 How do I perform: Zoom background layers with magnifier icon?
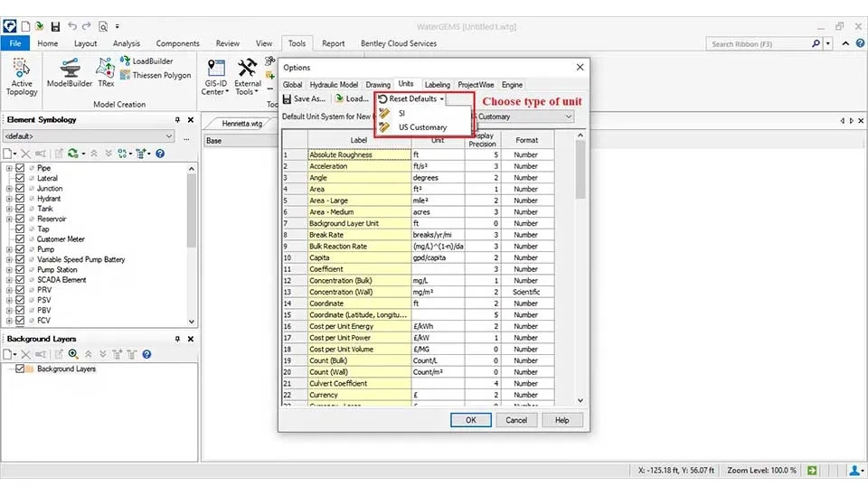pyautogui.click(x=74, y=354)
